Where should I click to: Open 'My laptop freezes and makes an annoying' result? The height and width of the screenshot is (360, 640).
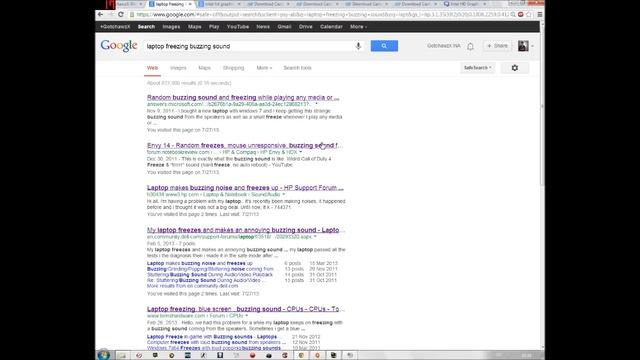[x=245, y=230]
